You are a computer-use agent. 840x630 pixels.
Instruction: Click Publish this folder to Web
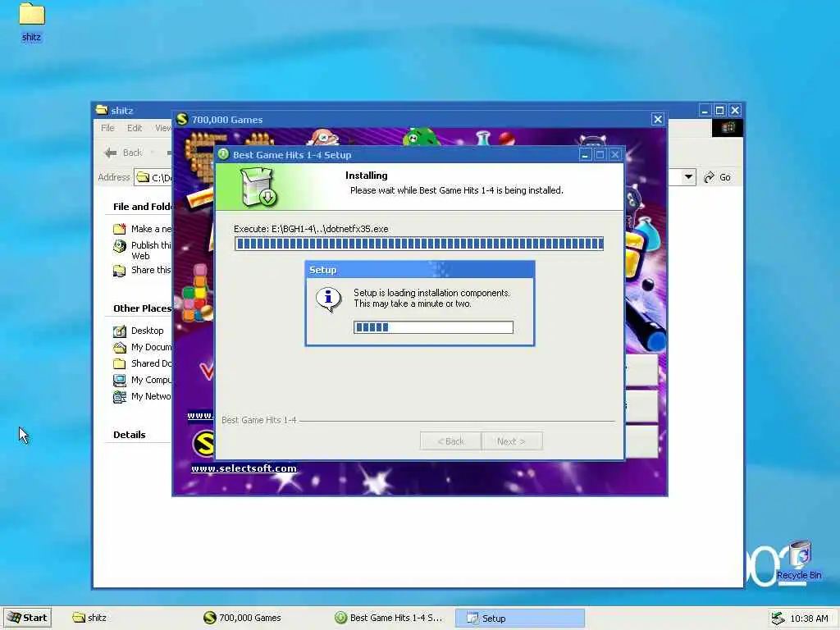coord(151,250)
